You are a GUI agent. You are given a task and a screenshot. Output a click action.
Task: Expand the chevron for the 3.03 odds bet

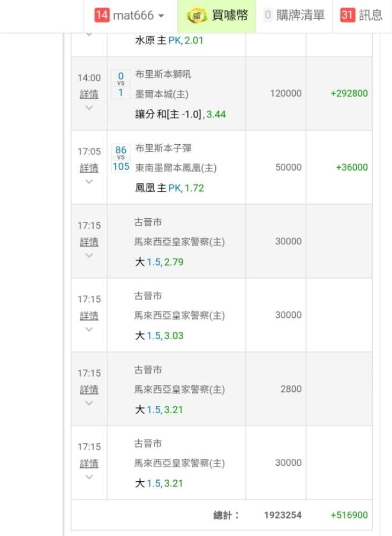89,329
